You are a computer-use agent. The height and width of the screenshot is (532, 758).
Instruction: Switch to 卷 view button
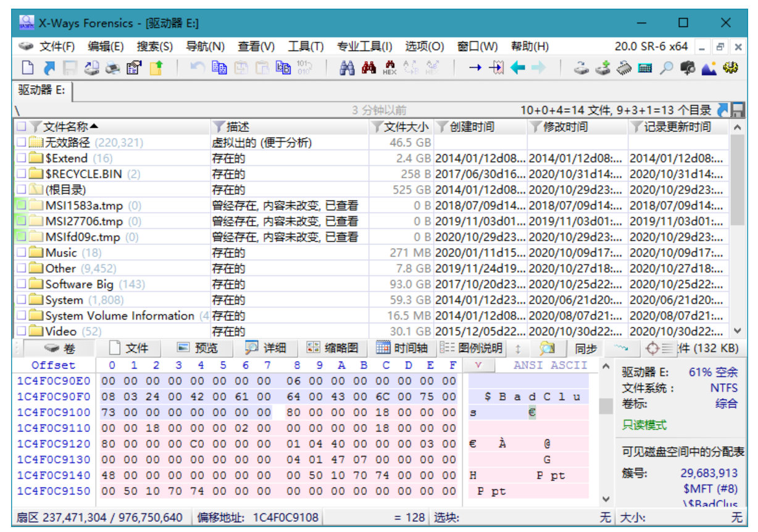coord(60,349)
